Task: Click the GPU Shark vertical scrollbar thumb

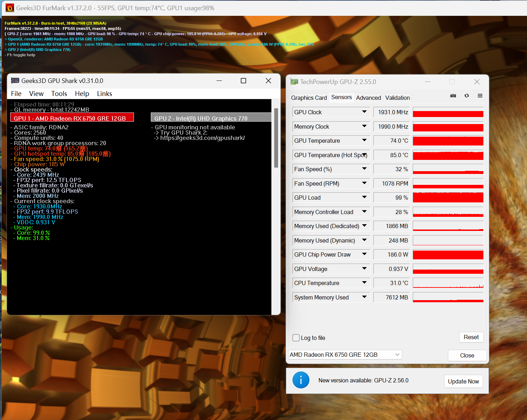Action: click(x=276, y=138)
